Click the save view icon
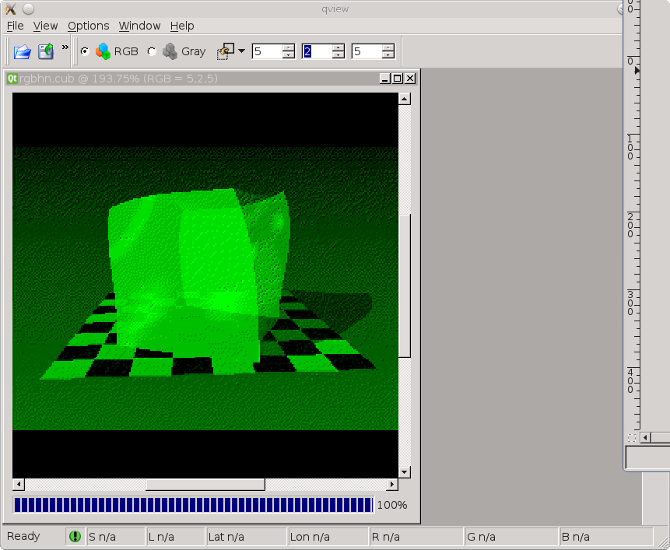This screenshot has width=670, height=550. [46, 51]
